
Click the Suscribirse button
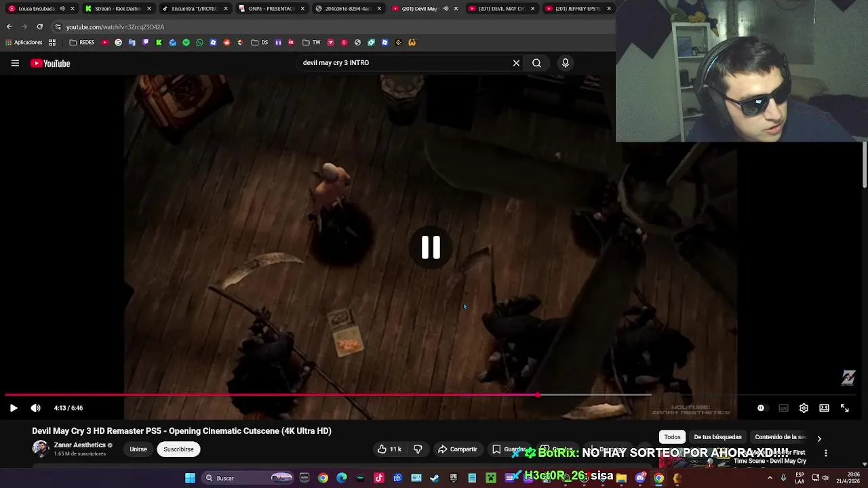pyautogui.click(x=178, y=449)
